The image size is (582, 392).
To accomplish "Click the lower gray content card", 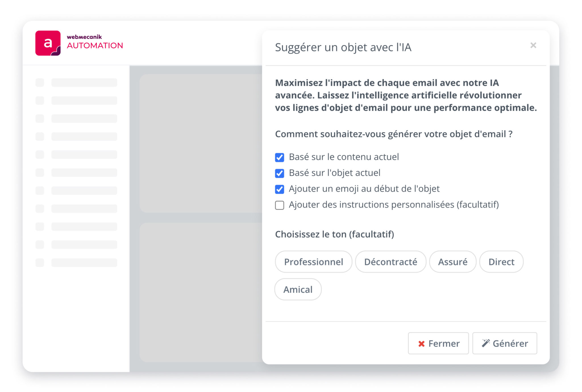I will (201, 292).
